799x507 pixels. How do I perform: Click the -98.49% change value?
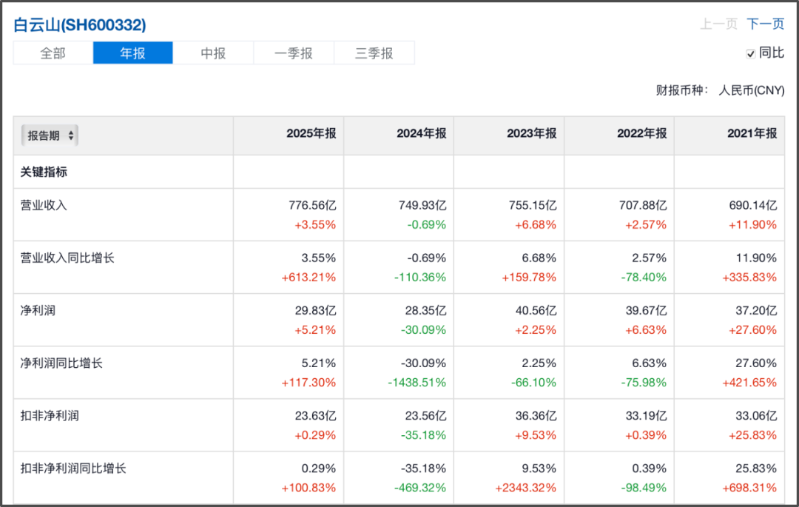pyautogui.click(x=644, y=488)
